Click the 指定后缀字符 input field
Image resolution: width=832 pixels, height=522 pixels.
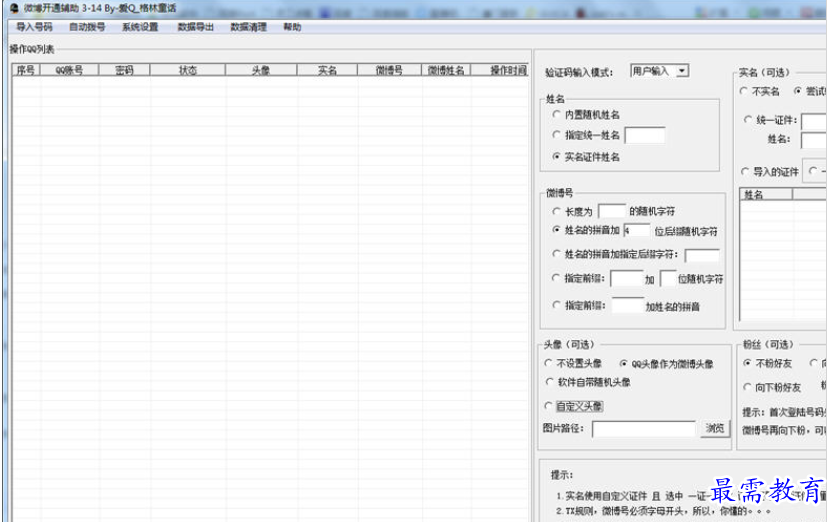pyautogui.click(x=702, y=255)
